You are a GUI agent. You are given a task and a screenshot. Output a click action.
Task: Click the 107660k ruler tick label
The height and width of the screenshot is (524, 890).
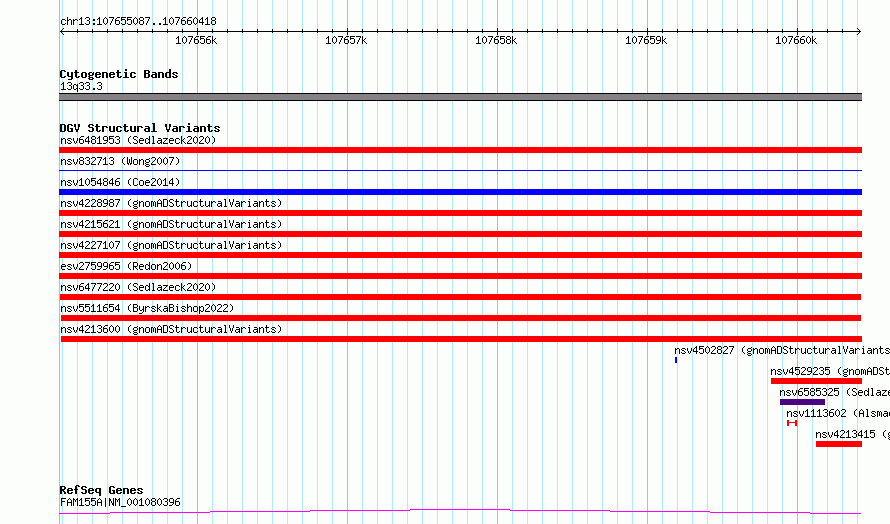[x=796, y=40]
